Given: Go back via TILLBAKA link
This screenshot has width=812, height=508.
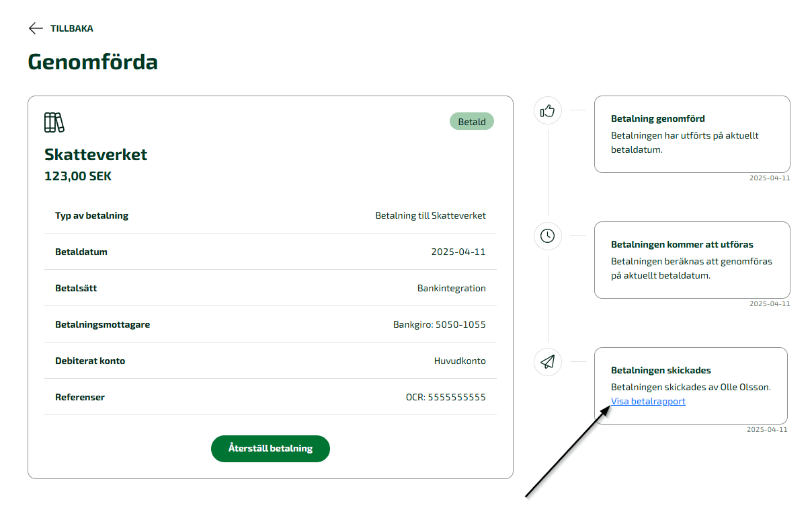Looking at the screenshot, I should [72, 28].
